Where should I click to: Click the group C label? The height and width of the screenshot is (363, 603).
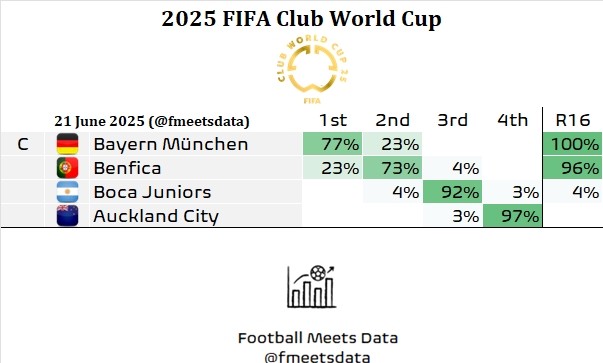point(23,144)
